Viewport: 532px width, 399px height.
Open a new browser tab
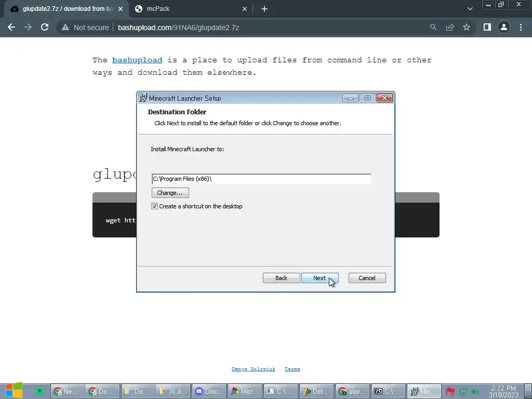click(264, 9)
